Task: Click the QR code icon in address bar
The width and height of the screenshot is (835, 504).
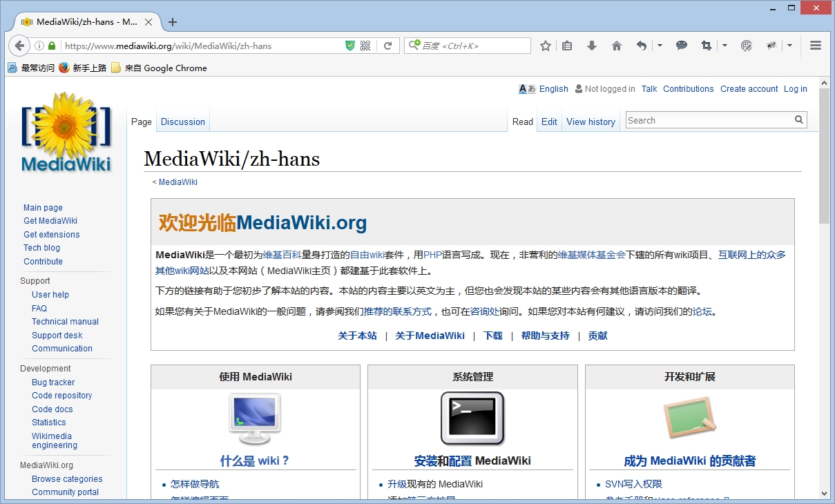Action: pos(366,46)
